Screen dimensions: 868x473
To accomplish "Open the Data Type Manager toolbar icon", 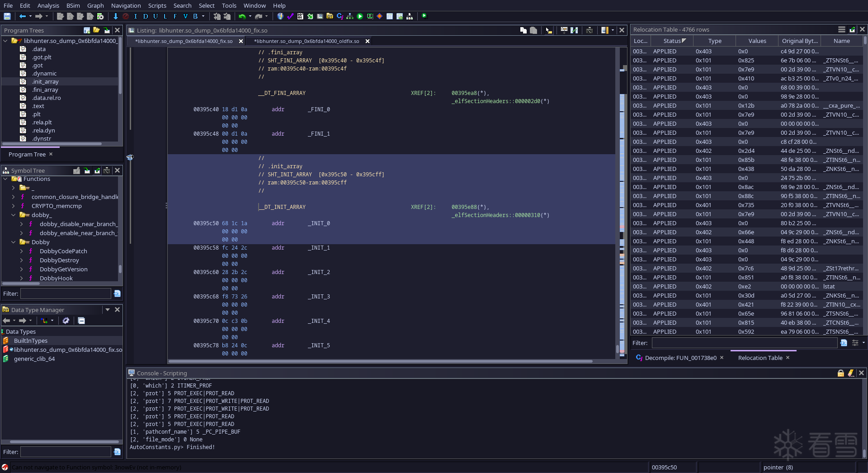I will [x=330, y=16].
